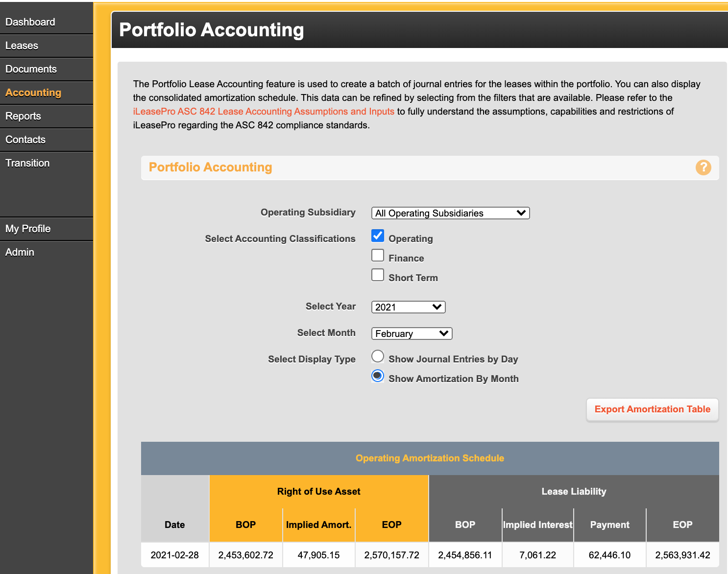This screenshot has height=574, width=728.
Task: Check the Finance classification checkbox
Action: (x=378, y=255)
